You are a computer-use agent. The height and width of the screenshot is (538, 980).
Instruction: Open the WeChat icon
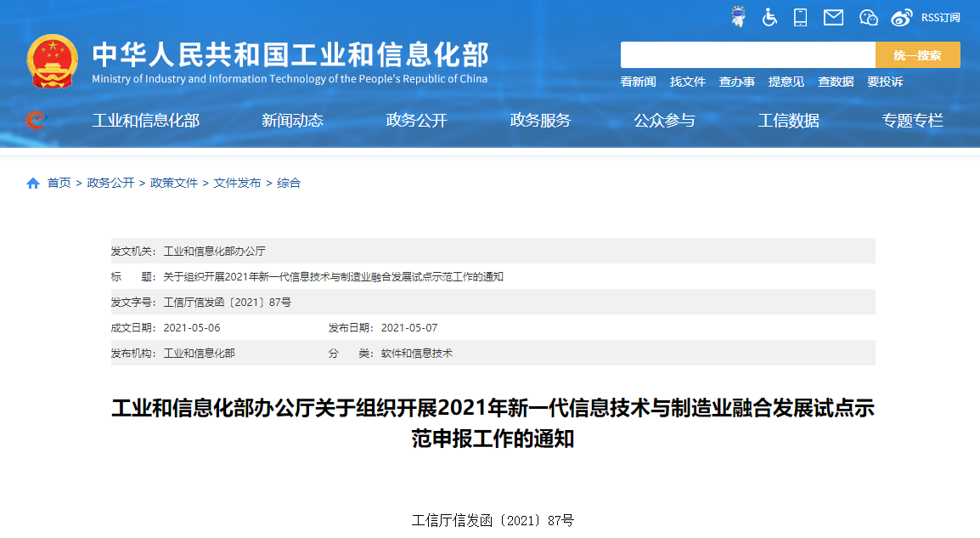point(868,17)
